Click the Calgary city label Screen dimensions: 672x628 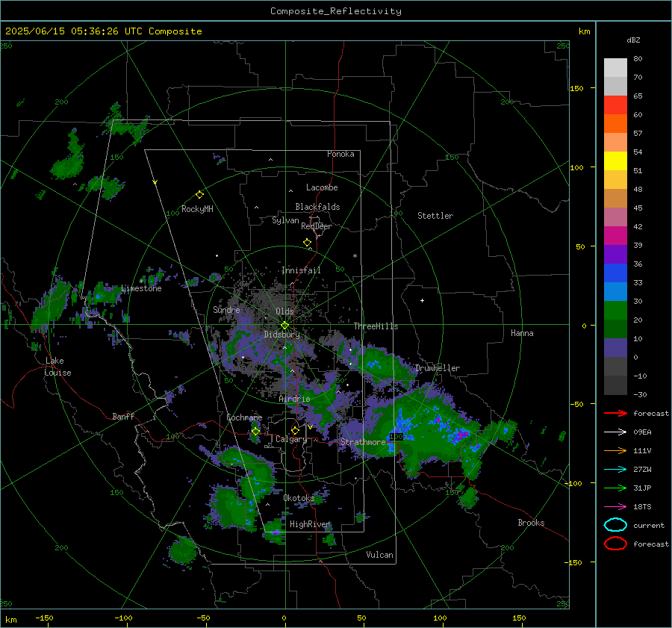tap(291, 439)
